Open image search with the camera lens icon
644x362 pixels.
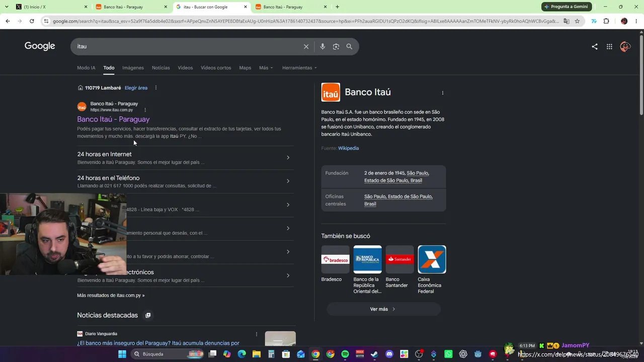[x=336, y=46]
